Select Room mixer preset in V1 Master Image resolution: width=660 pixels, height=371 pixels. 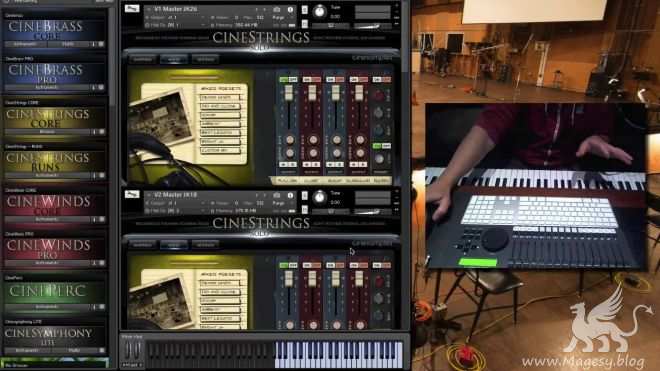[221, 115]
